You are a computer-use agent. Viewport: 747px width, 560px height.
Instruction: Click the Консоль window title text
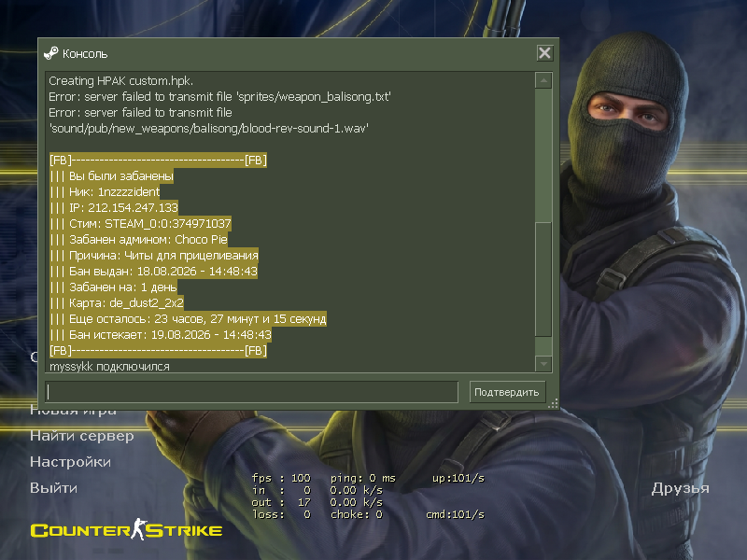[85, 54]
